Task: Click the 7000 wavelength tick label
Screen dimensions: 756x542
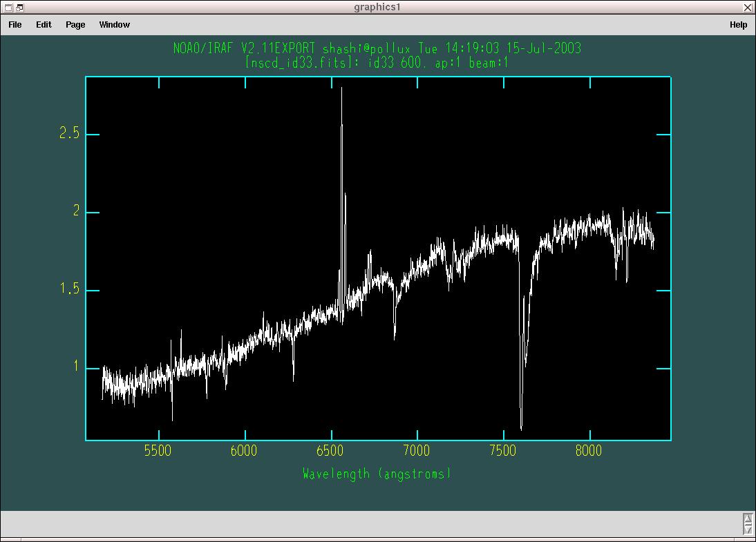Action: 417,451
